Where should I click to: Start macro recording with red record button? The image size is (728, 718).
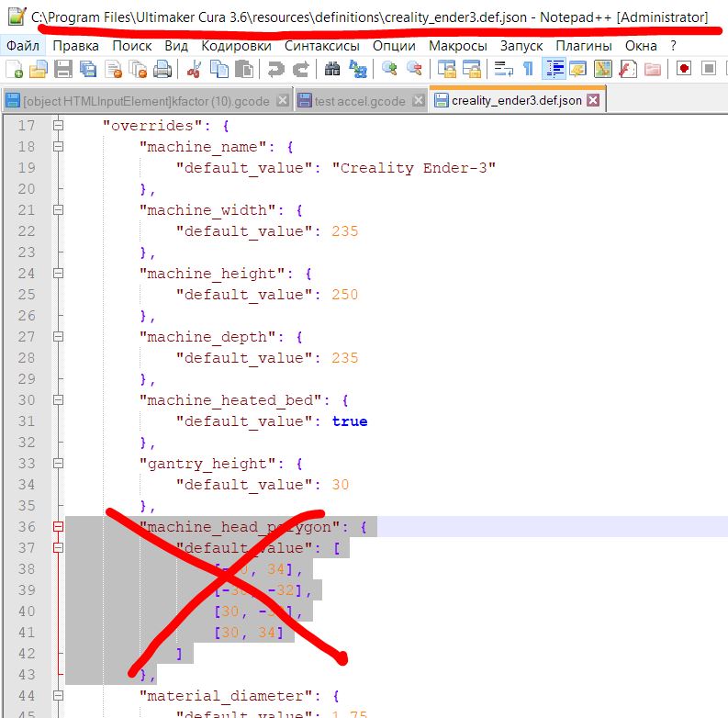[684, 69]
